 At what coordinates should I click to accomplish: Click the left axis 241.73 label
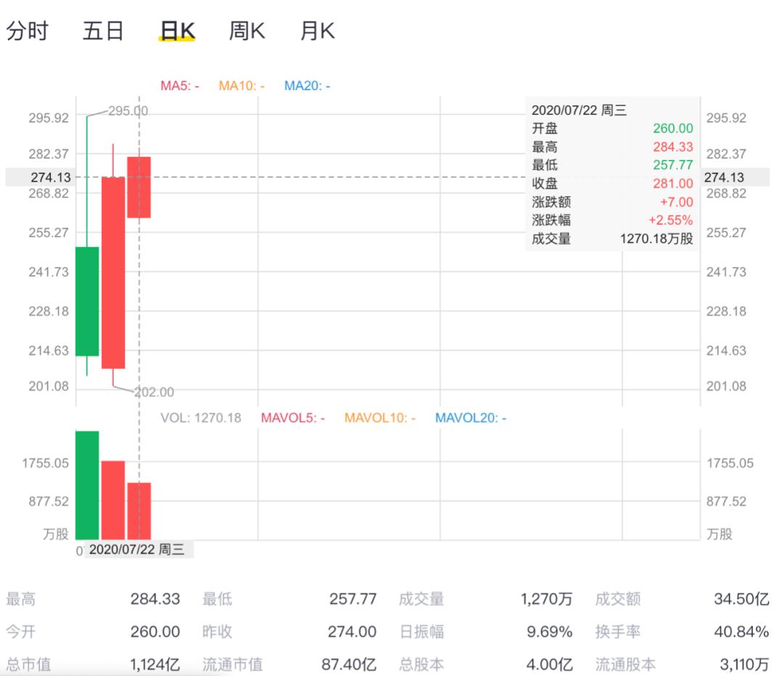coord(49,272)
